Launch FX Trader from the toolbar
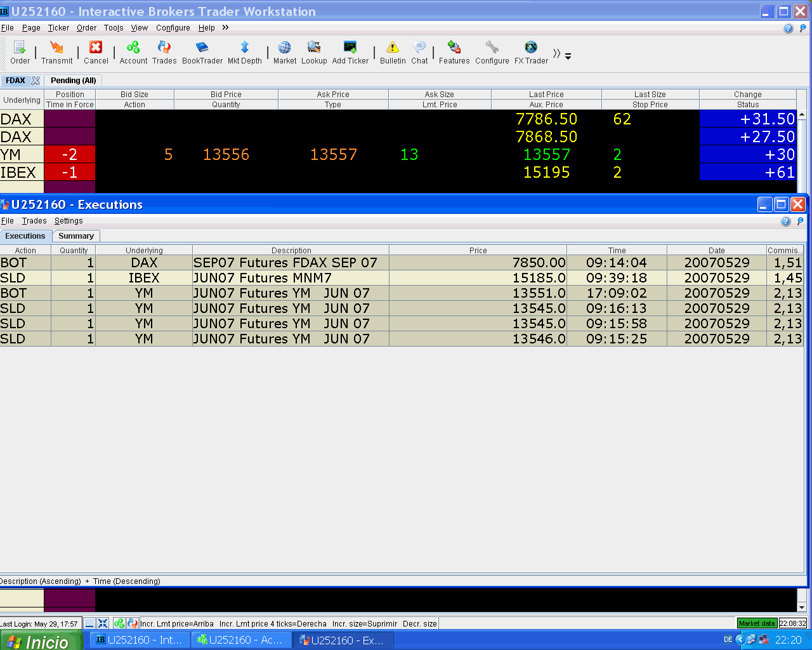 tap(531, 53)
